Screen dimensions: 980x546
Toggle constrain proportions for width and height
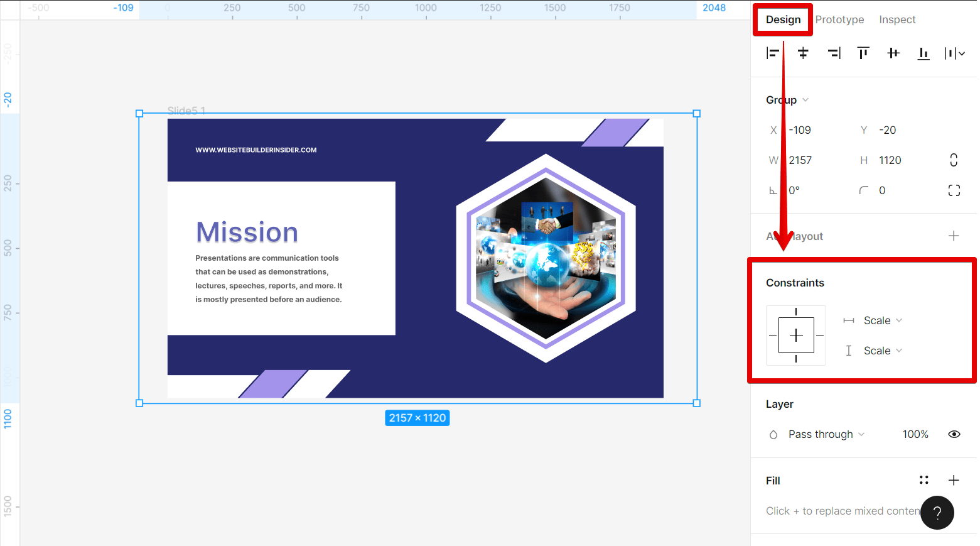954,160
